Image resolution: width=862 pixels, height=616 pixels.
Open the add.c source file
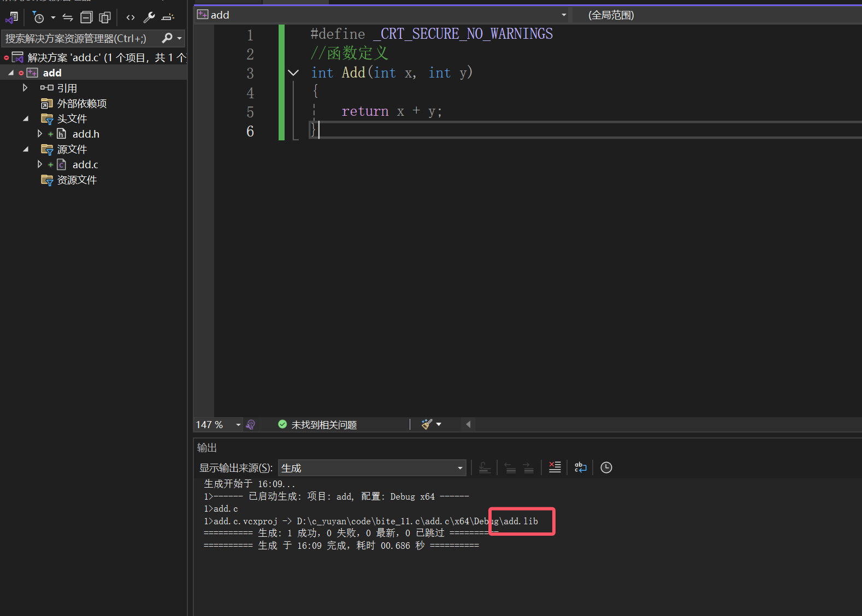pos(85,164)
